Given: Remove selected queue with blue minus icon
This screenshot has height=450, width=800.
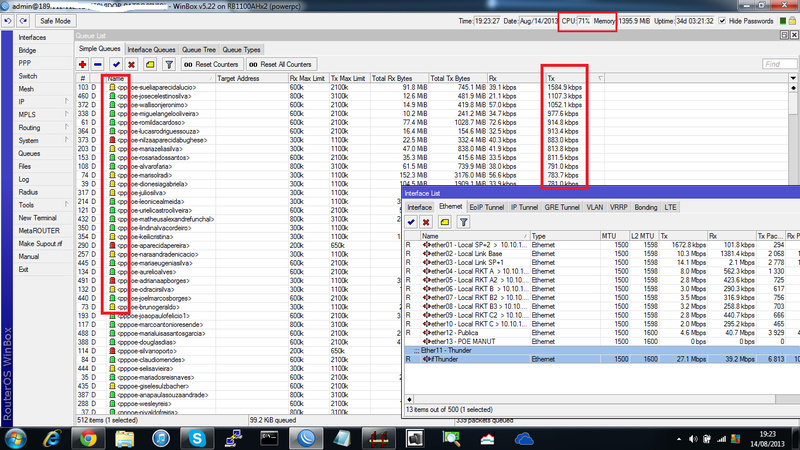Looking at the screenshot, I should [98, 64].
